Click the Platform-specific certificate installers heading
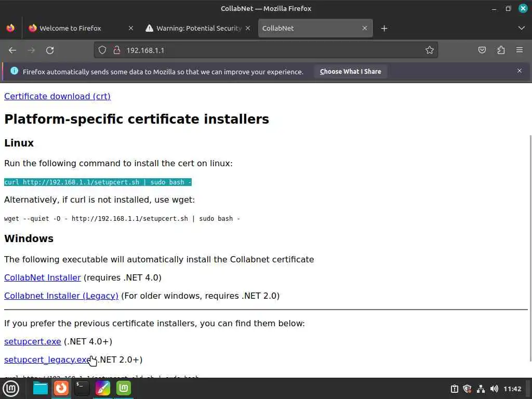 (137, 119)
